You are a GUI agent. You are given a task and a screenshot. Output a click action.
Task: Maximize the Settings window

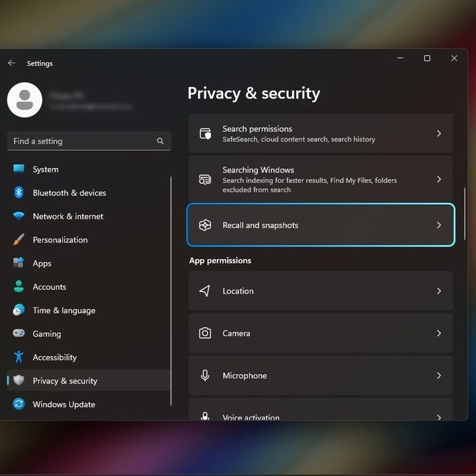[x=427, y=58]
